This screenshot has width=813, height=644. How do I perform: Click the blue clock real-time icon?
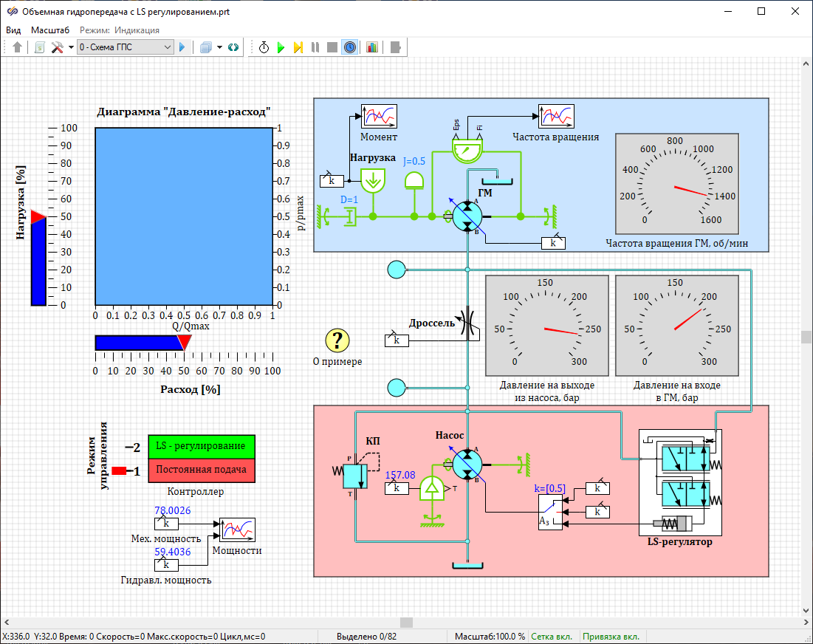[x=350, y=47]
